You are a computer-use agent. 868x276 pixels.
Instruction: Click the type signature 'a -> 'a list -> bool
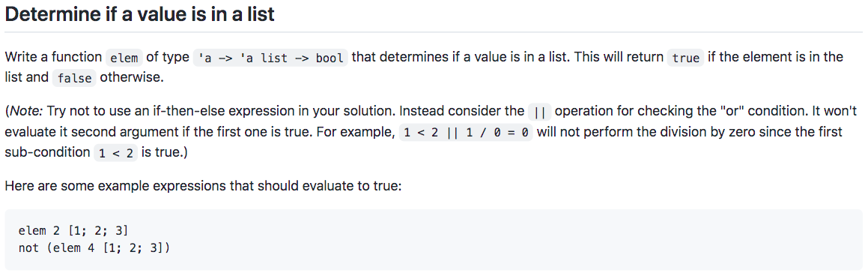(270, 58)
